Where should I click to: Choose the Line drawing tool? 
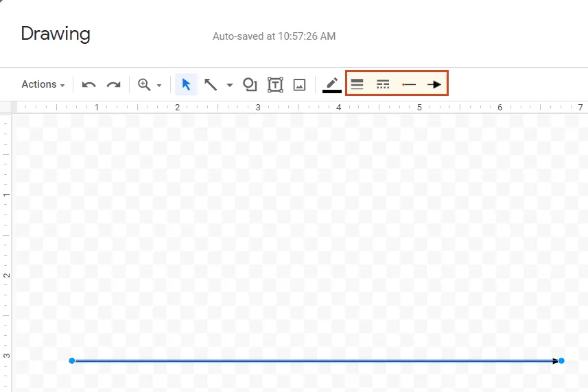click(x=211, y=84)
